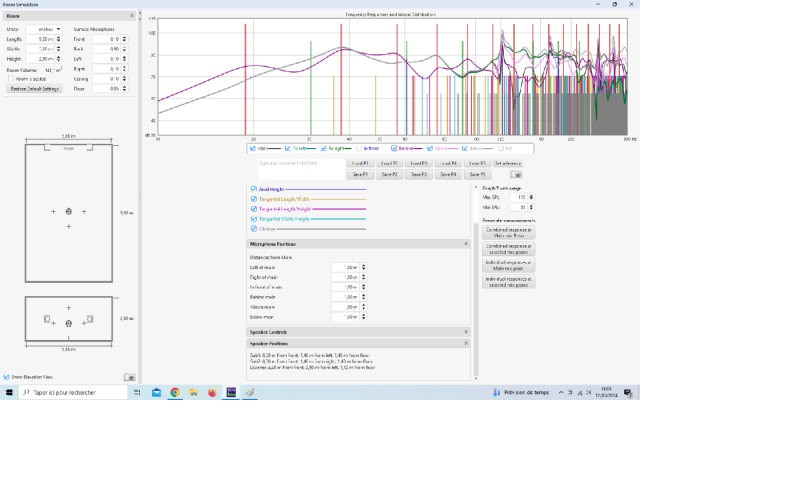
Task: Adjust Floor surface absorption spinner
Action: point(124,89)
